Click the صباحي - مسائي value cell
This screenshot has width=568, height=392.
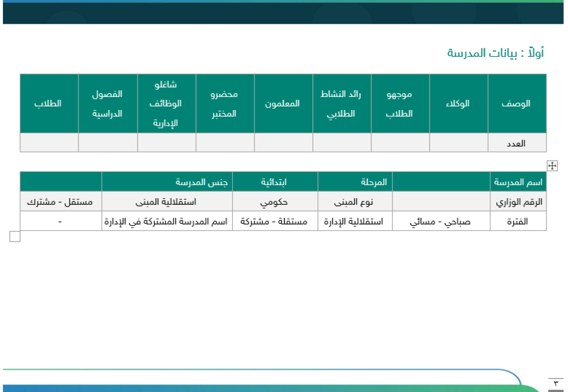(440, 221)
